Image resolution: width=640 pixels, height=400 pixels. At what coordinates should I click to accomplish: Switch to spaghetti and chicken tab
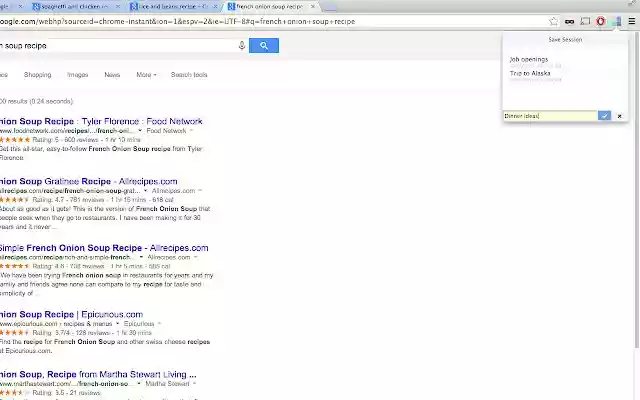pos(75,7)
